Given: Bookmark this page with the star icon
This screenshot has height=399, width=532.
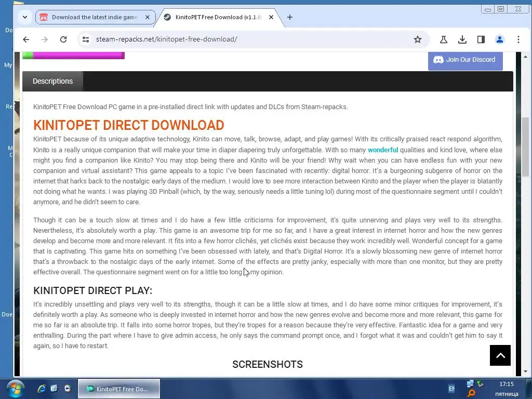Looking at the screenshot, I should tap(418, 39).
